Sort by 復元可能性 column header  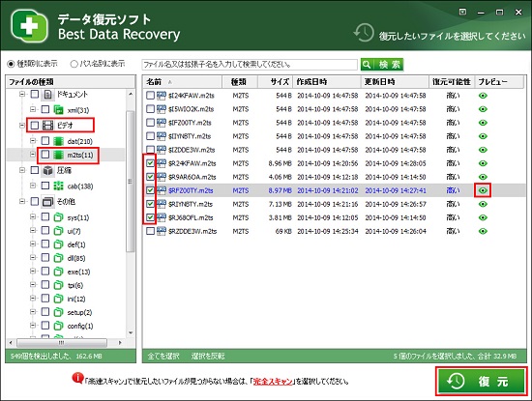[452, 82]
